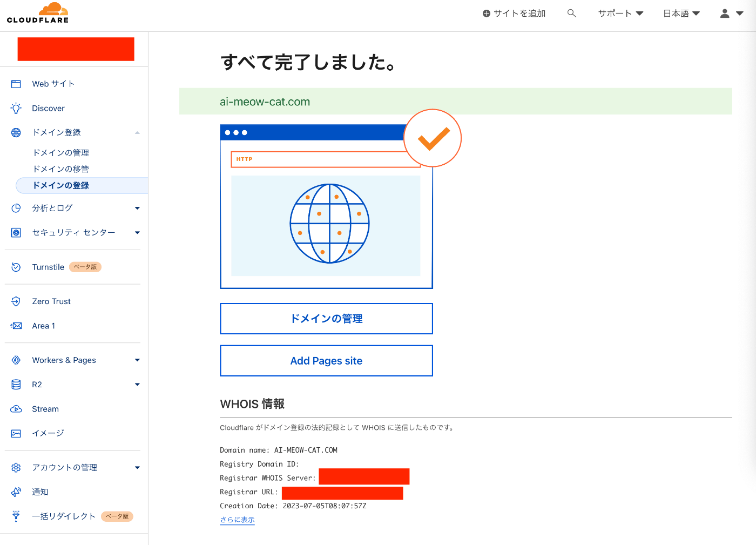Screen dimensions: 756x545
Task: Expand the R2 section arrow
Action: click(x=137, y=385)
